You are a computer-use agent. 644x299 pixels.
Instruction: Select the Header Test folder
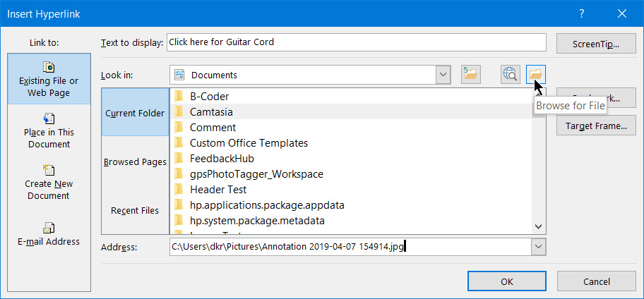pos(351,190)
